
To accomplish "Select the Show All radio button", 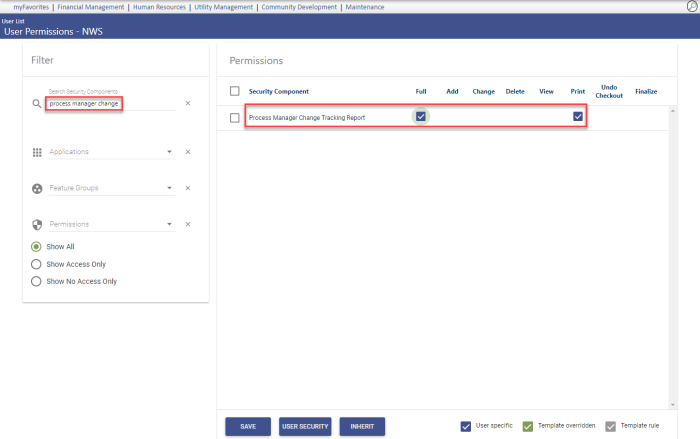I will [36, 247].
